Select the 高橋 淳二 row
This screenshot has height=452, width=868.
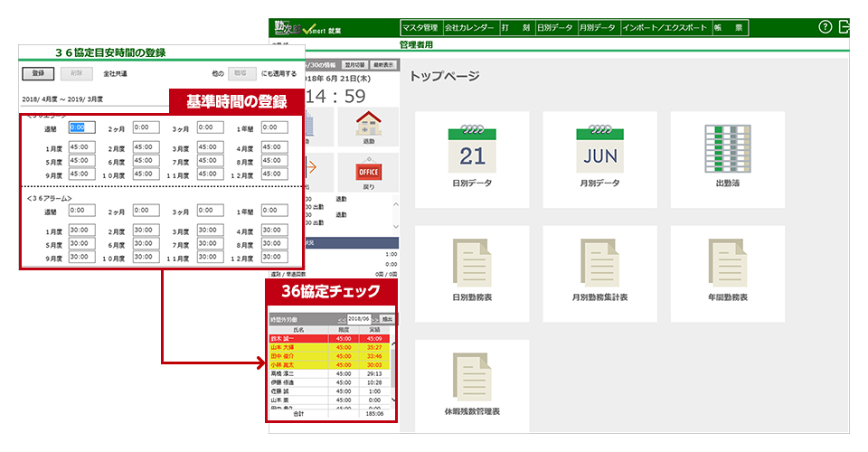tap(329, 374)
